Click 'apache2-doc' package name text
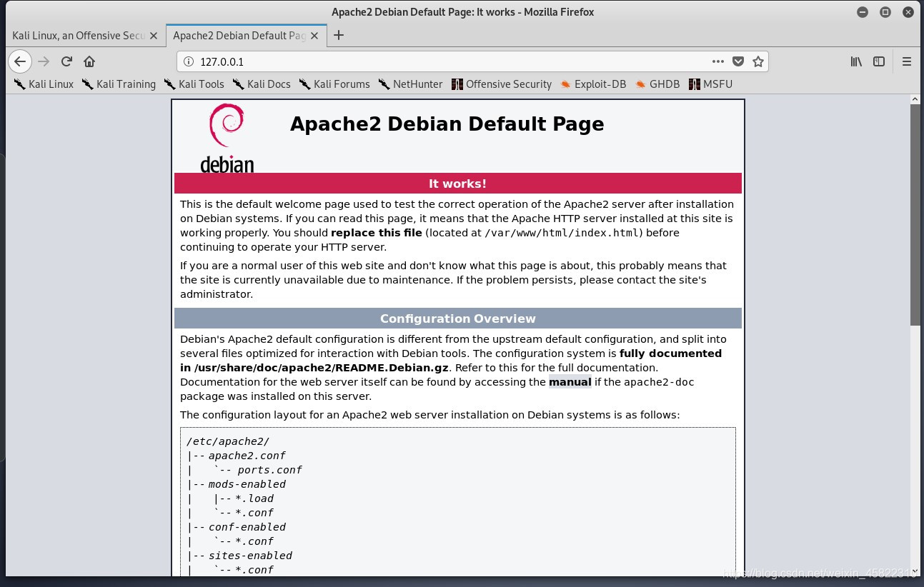 coord(659,382)
